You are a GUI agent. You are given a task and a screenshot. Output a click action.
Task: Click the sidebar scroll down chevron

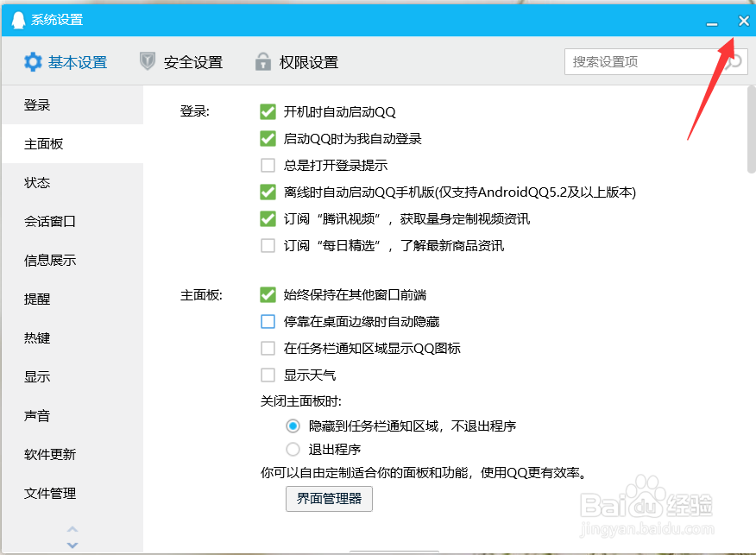pos(72,545)
